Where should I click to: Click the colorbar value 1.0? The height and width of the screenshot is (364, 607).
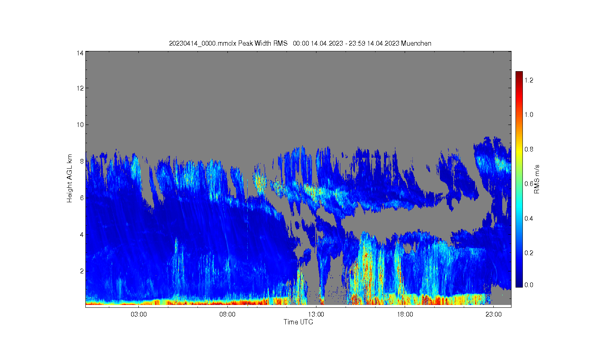[x=529, y=114]
